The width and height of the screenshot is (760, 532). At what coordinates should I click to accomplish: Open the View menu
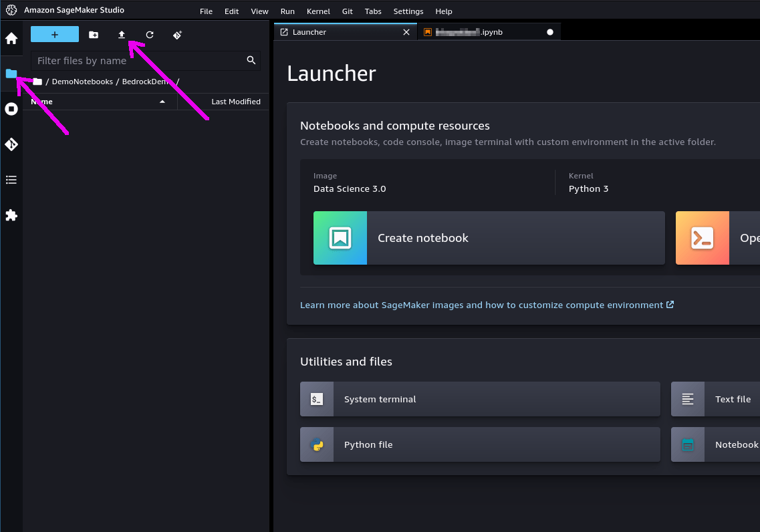coord(259,11)
